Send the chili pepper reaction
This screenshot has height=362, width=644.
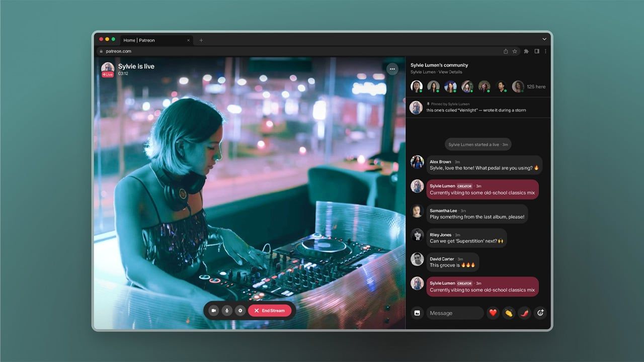pos(525,313)
